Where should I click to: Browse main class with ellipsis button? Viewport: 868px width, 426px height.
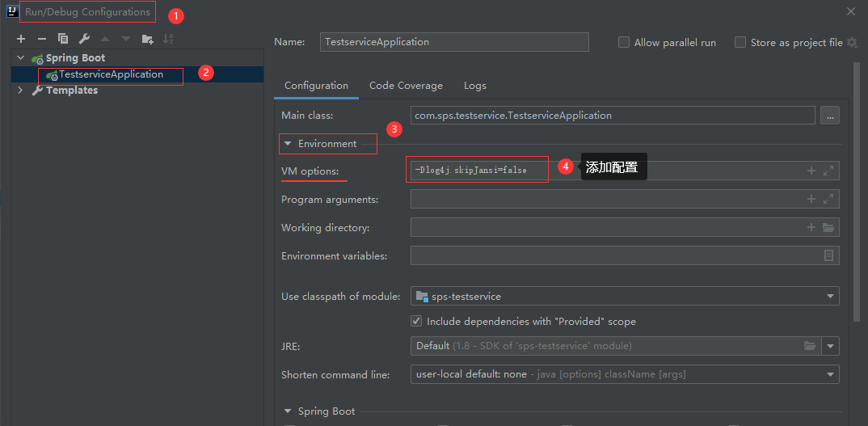tap(830, 116)
